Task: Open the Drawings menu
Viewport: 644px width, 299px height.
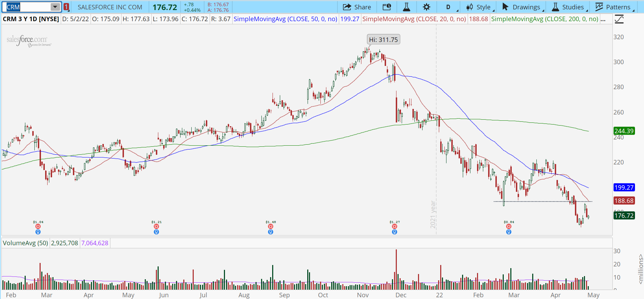Action: [522, 7]
